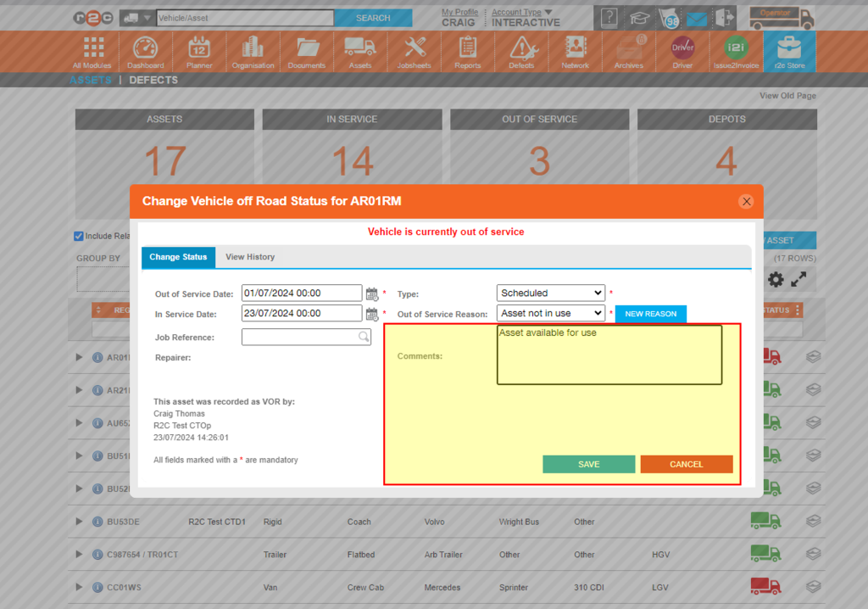Screen dimensions: 868x609
Task: Click the layers icon in C987654 row
Action: 813,554
